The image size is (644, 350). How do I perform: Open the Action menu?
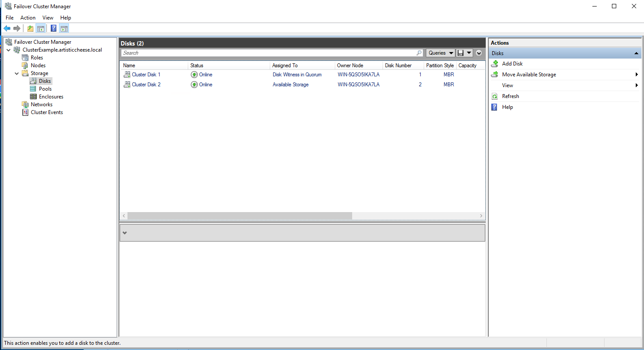[x=28, y=18]
